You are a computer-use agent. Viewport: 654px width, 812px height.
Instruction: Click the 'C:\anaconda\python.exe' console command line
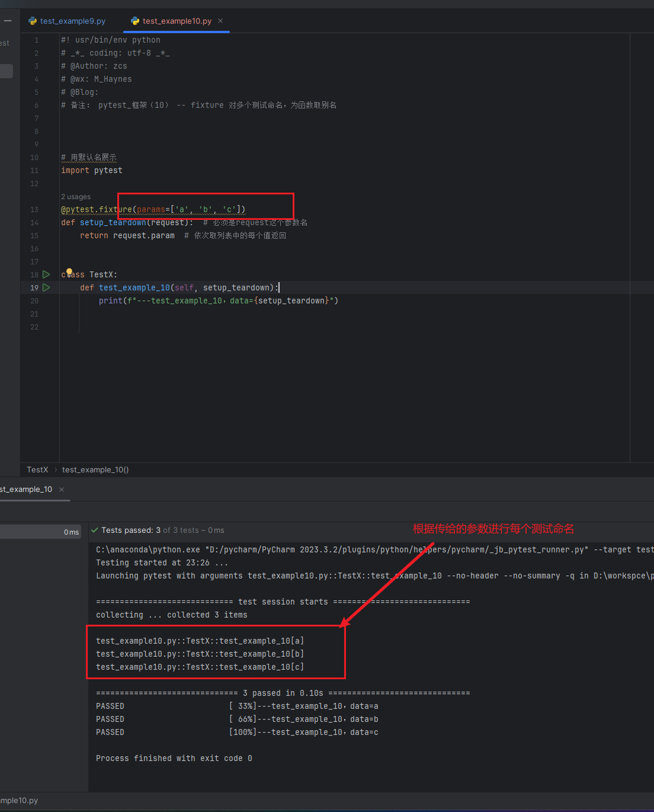(375, 549)
